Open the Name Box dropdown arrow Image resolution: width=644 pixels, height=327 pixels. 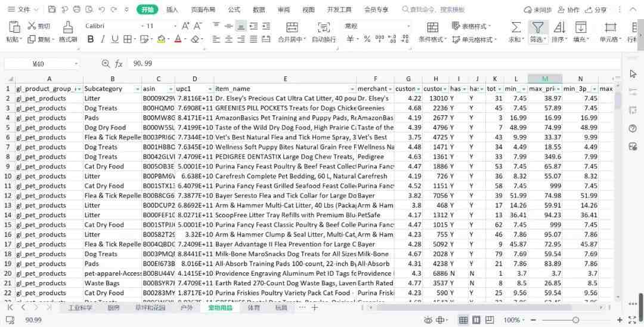[x=76, y=64]
